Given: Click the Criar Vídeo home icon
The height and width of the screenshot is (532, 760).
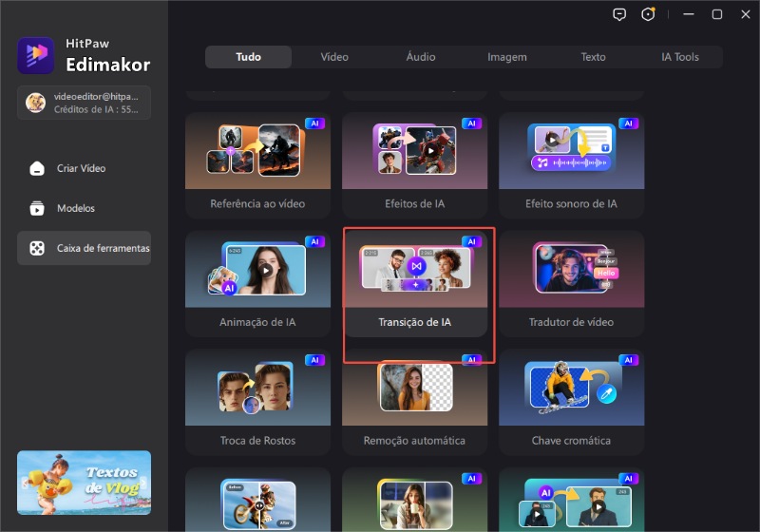Looking at the screenshot, I should pos(37,168).
